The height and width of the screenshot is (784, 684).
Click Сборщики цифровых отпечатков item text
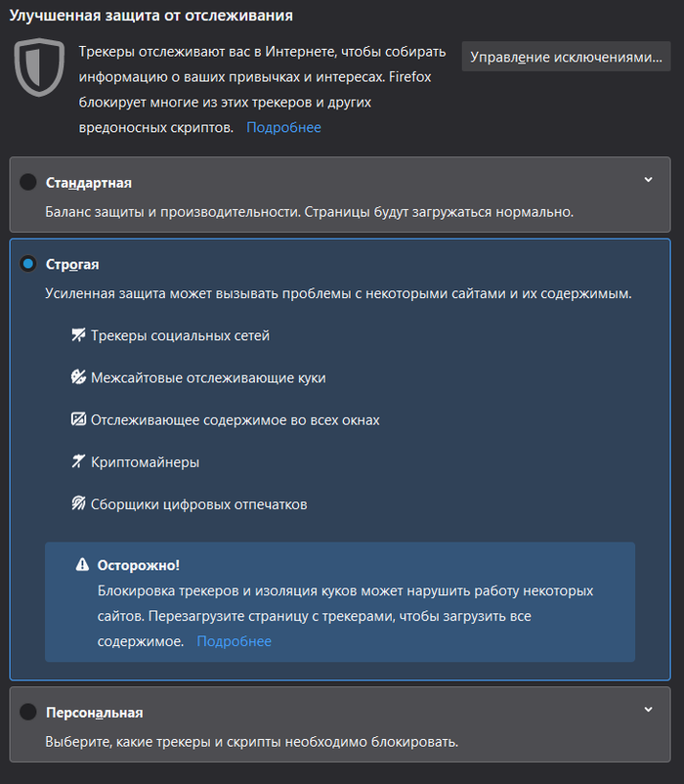click(x=199, y=504)
